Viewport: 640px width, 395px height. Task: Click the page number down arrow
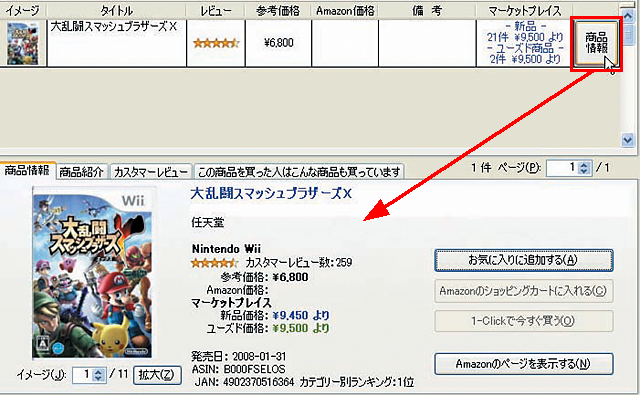(x=584, y=171)
